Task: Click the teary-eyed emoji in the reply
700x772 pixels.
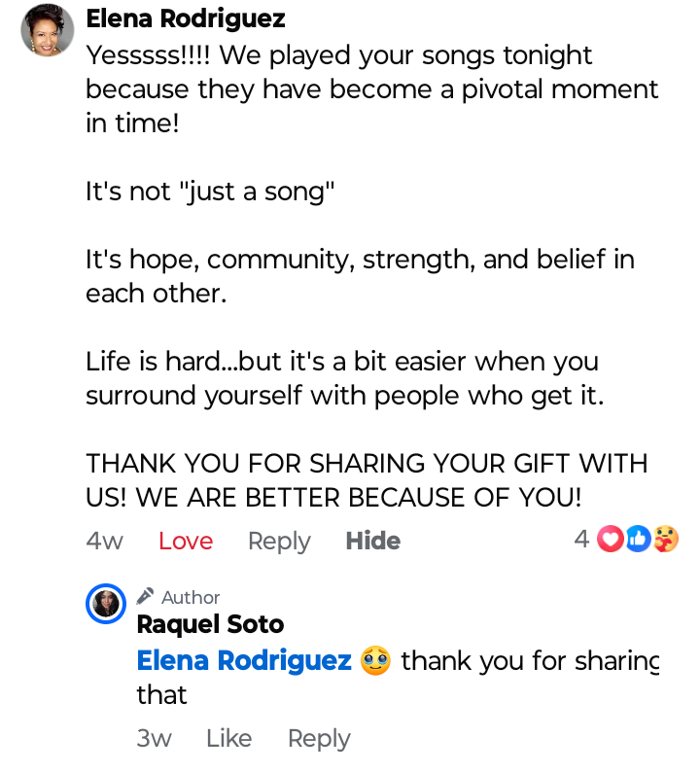Action: pos(375,661)
